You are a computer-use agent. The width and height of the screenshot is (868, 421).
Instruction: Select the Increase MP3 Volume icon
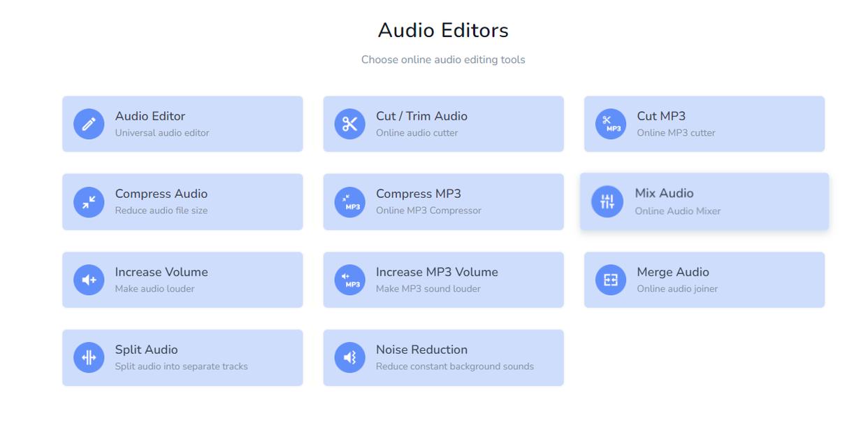[x=349, y=280]
